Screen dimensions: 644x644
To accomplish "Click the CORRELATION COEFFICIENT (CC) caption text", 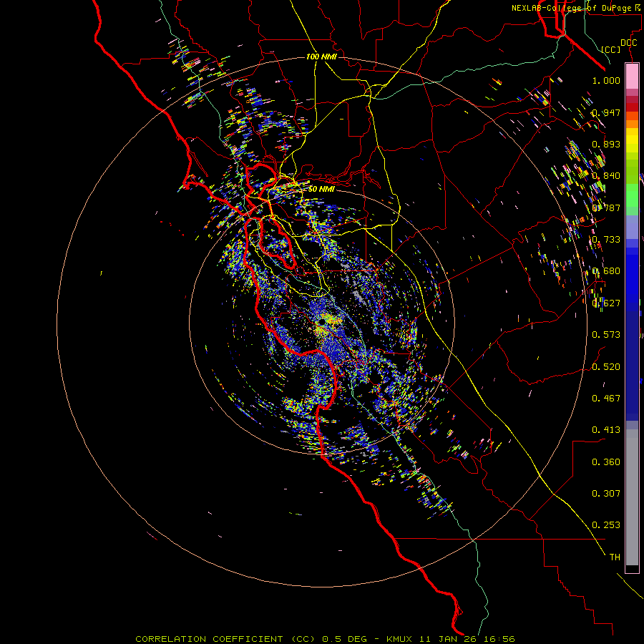I will [x=225, y=639].
